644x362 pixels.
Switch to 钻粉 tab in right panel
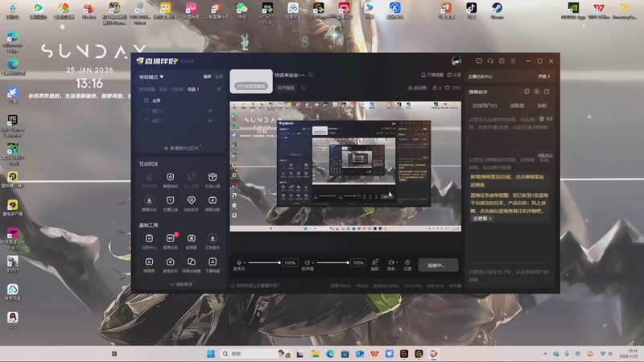point(542,106)
